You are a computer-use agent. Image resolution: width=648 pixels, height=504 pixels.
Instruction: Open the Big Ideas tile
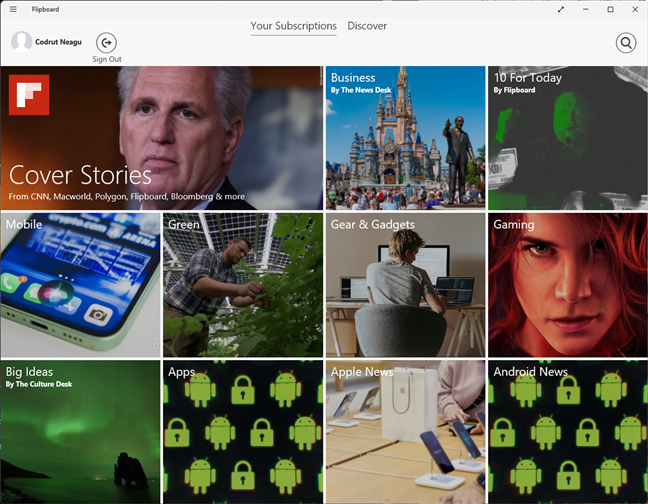80,432
